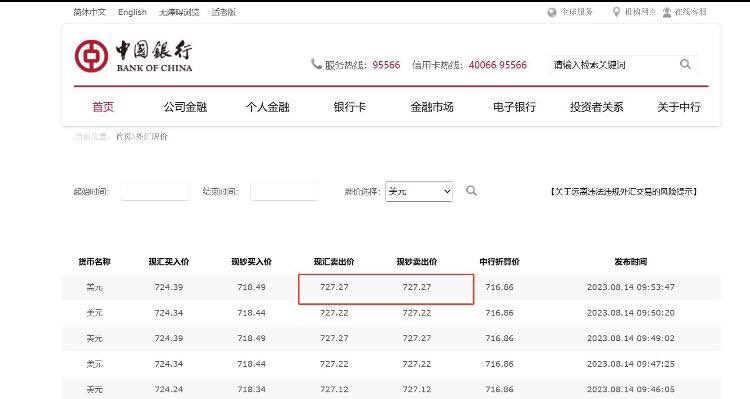Open the foreign exchange risk notice link
750x399 pixels.
click(624, 191)
